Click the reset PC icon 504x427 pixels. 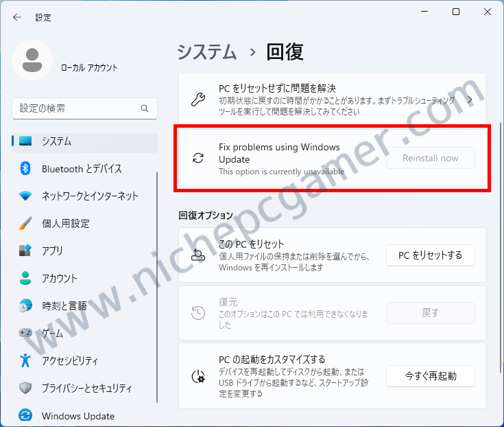click(x=198, y=255)
